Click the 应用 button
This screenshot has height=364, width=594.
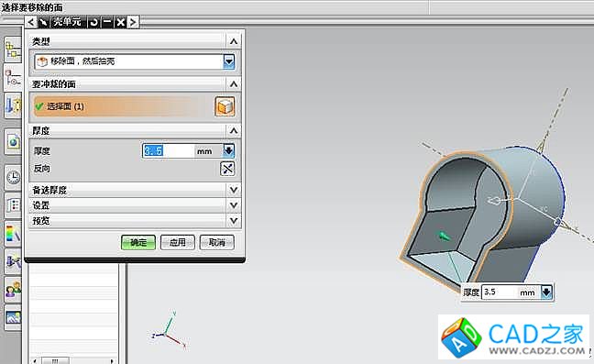point(178,242)
